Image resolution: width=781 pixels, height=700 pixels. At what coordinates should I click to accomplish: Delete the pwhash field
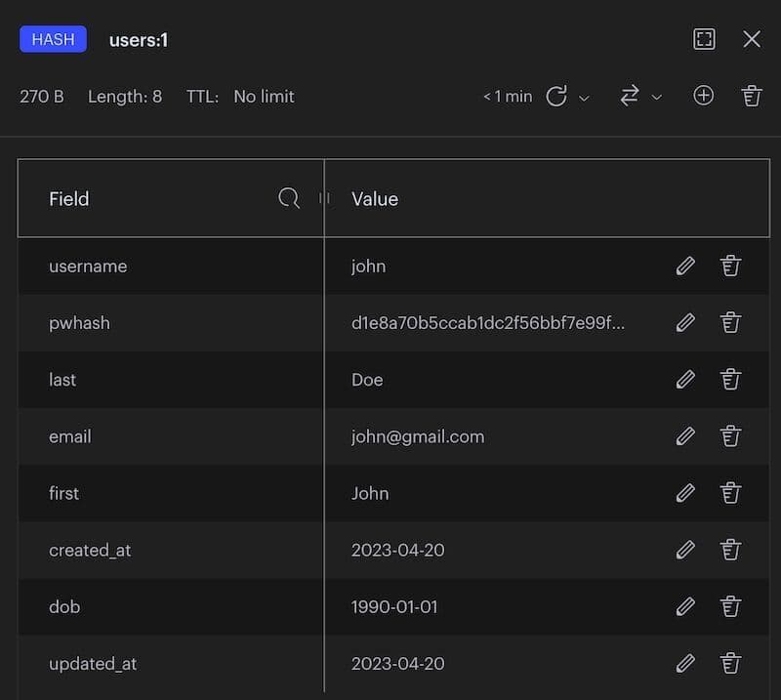pyautogui.click(x=730, y=322)
